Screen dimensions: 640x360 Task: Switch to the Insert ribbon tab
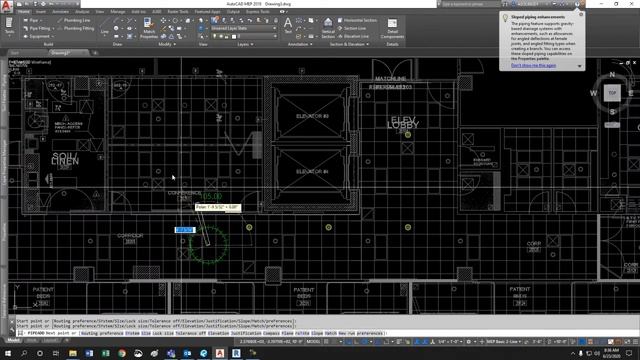41,12
